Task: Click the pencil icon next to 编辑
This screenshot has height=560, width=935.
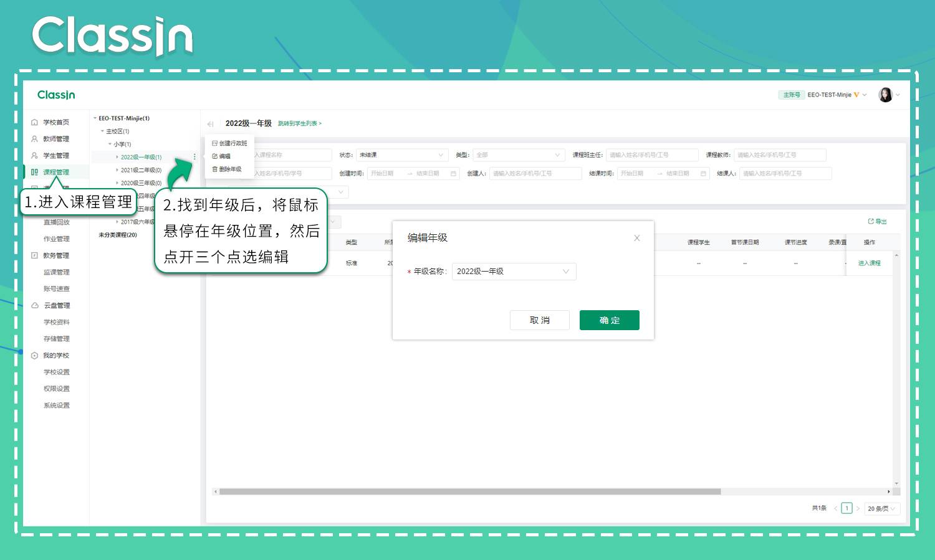Action: [x=215, y=156]
